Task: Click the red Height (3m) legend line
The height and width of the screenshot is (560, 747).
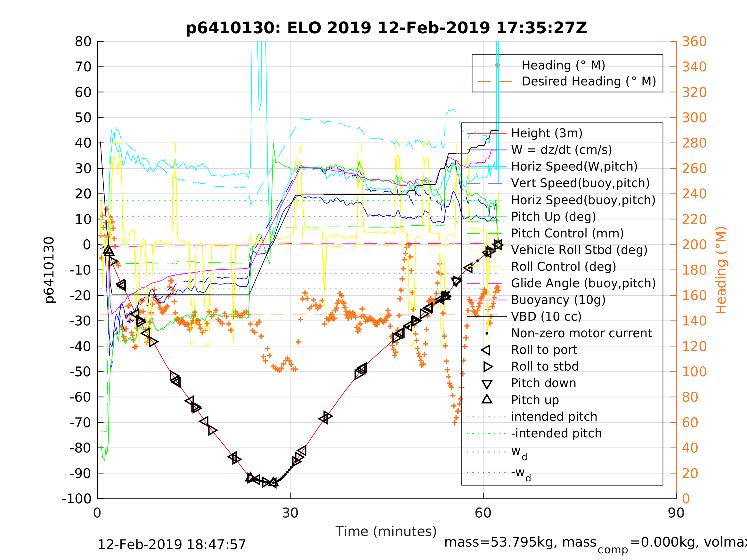Action: pyautogui.click(x=487, y=133)
